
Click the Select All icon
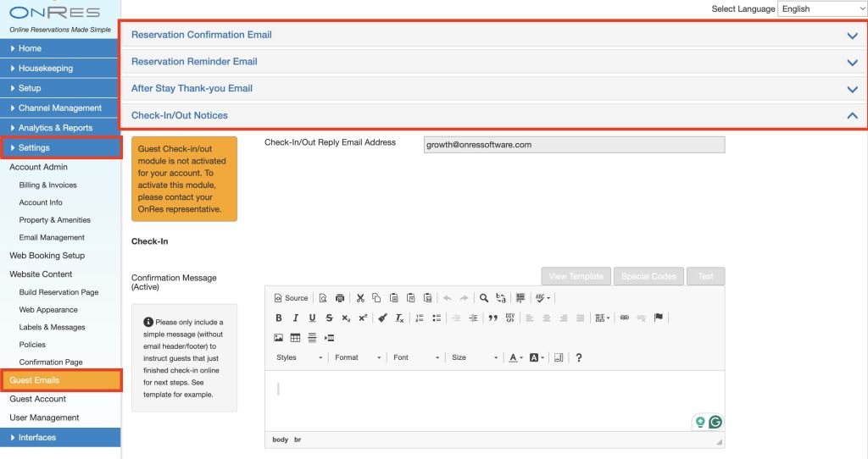520,298
